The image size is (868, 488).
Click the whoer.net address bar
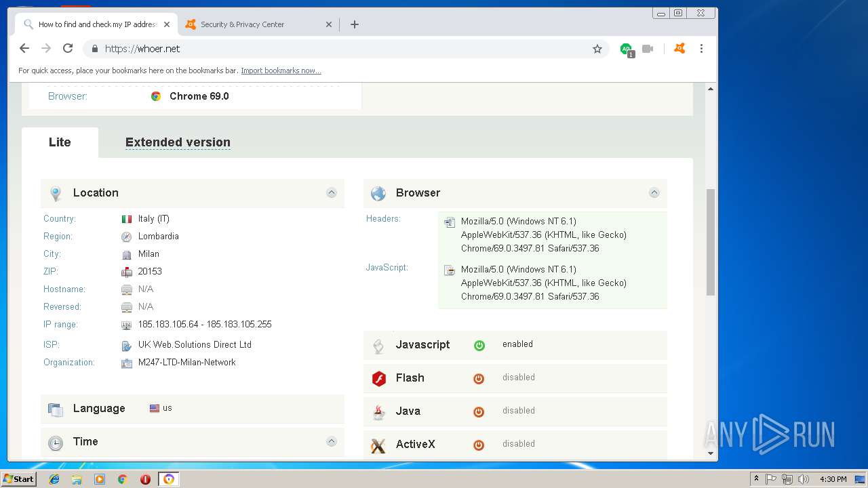tap(346, 49)
